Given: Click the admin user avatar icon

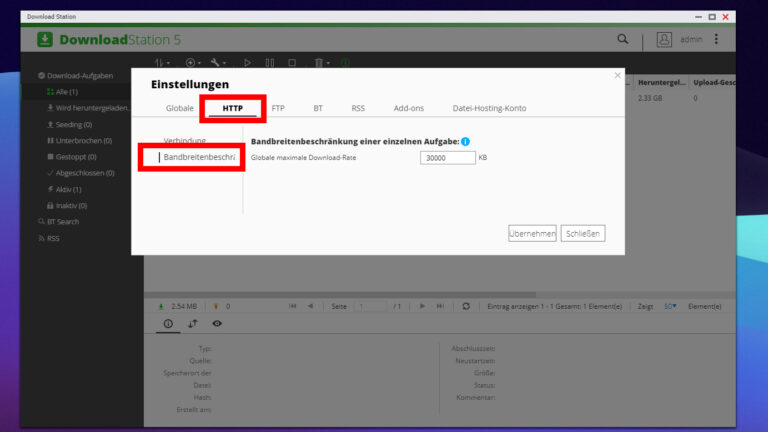Looking at the screenshot, I should pos(664,39).
